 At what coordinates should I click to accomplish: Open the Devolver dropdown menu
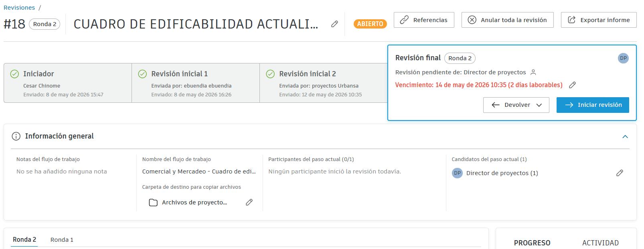(516, 105)
